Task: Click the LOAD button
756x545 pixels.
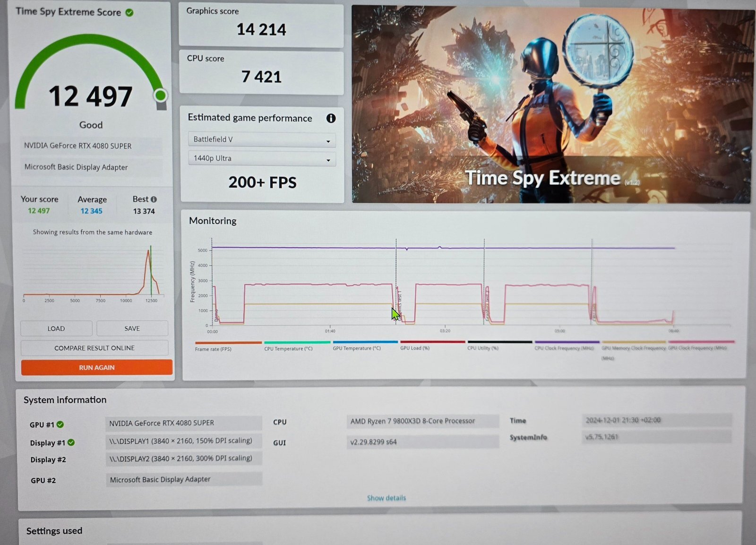Action: click(x=56, y=329)
